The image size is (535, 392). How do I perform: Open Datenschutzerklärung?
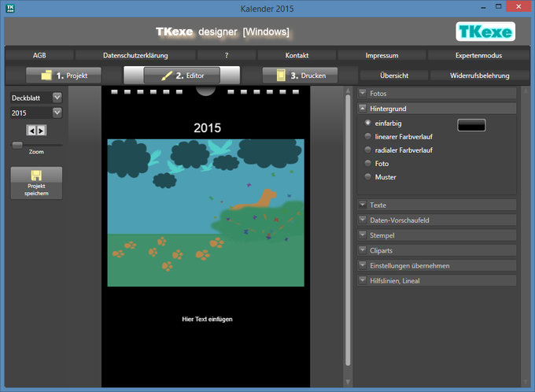click(135, 55)
